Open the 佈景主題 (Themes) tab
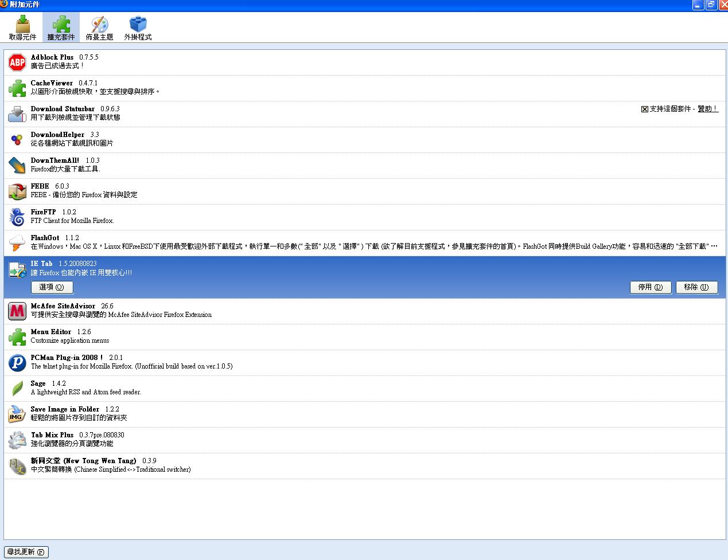 pos(99,28)
